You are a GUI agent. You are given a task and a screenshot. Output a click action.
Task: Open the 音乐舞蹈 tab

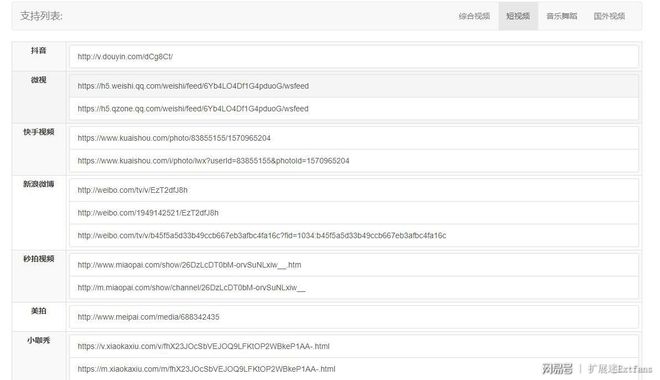(562, 16)
